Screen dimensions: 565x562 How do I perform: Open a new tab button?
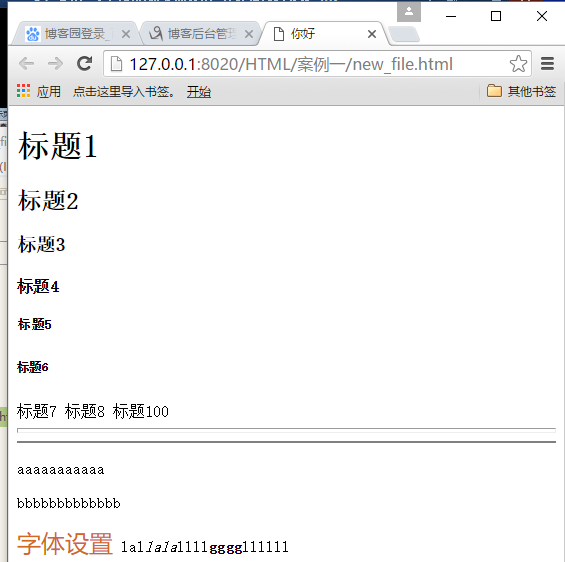tap(404, 35)
